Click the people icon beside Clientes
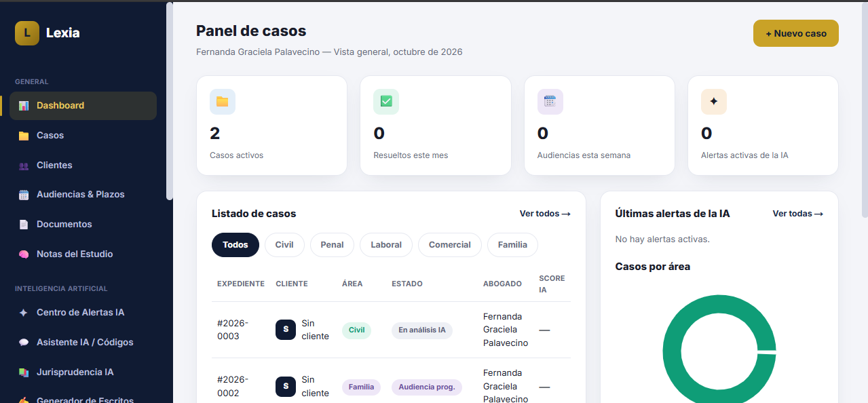This screenshot has width=868, height=403. click(x=24, y=166)
